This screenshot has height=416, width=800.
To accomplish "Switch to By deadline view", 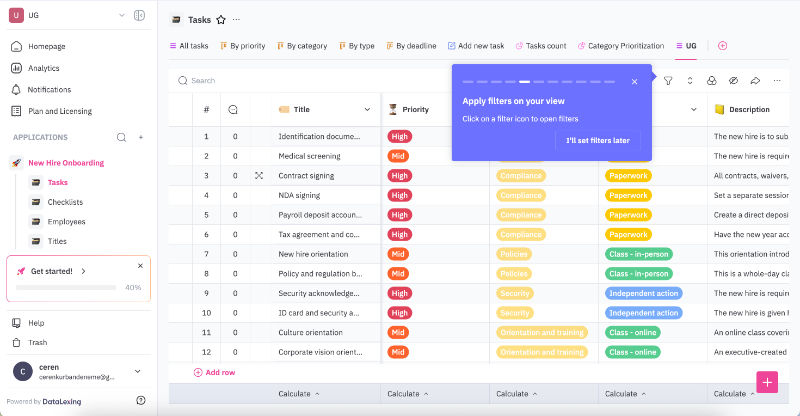I will coord(411,46).
